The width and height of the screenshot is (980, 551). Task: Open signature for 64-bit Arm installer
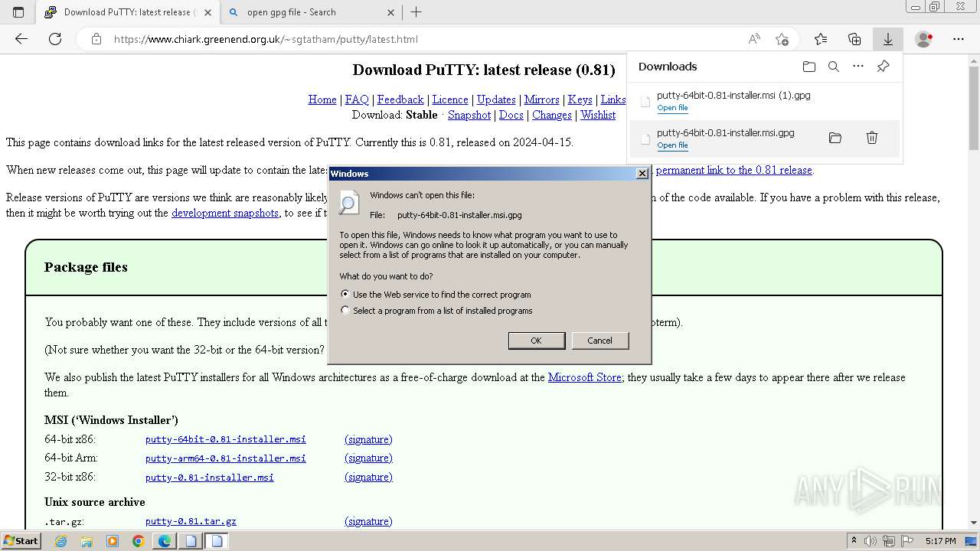click(x=368, y=458)
